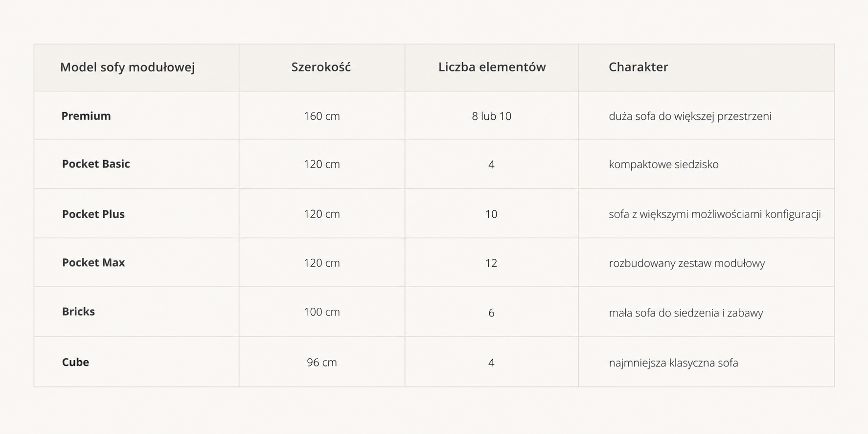Click the najmniejsza klasyczna sofa description
The width and height of the screenshot is (868, 434).
tap(673, 363)
